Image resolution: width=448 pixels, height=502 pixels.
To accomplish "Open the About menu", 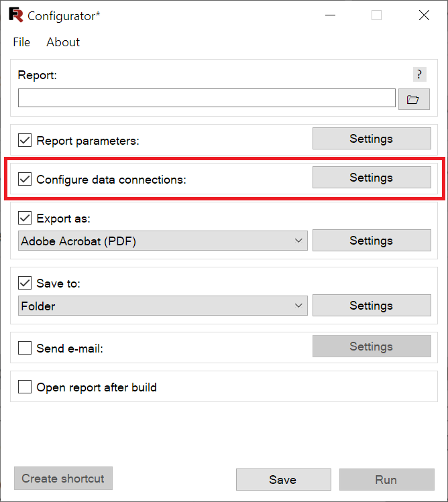I will 63,42.
